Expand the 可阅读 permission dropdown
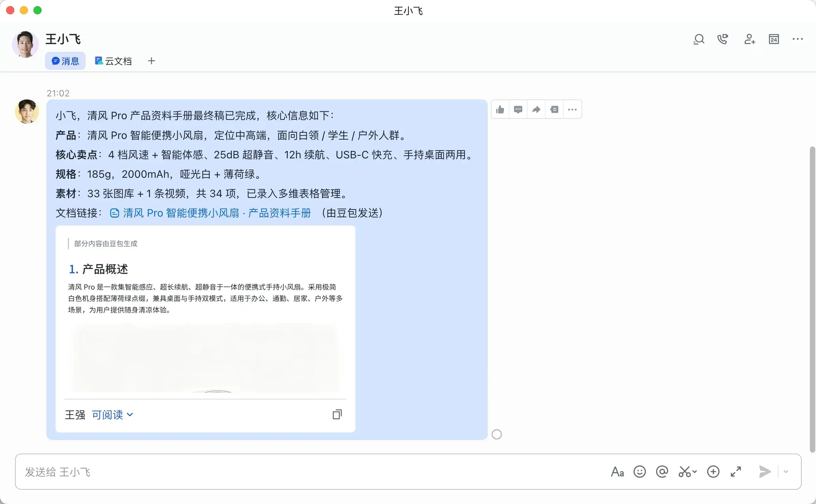Viewport: 816px width, 504px height. 112,415
